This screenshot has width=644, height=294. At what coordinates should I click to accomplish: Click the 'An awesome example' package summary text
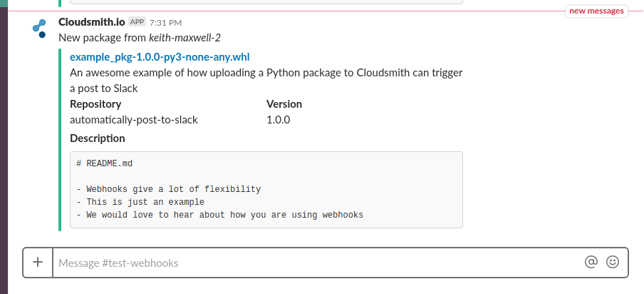coord(266,81)
